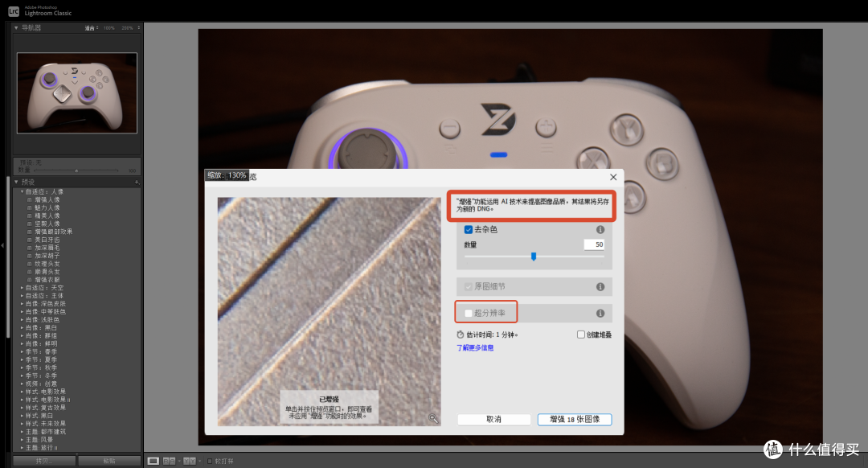Select 200% zoom option in navigator

pyautogui.click(x=127, y=27)
